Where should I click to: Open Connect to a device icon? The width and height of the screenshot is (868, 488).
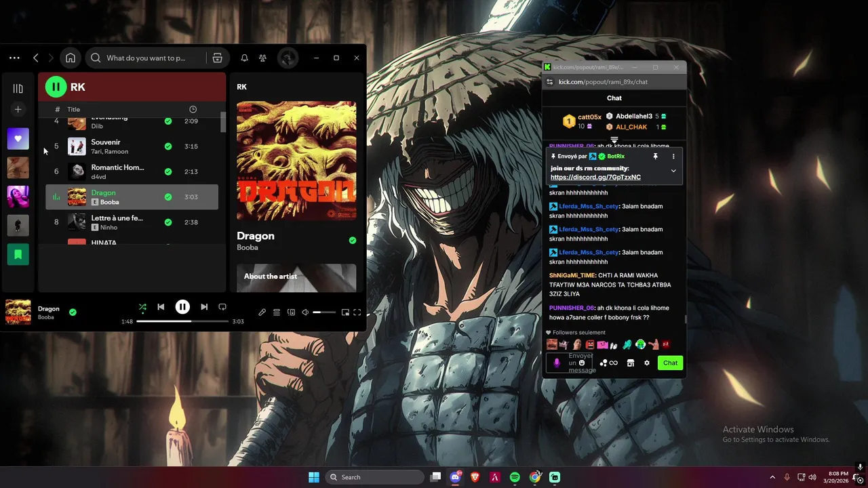point(291,312)
